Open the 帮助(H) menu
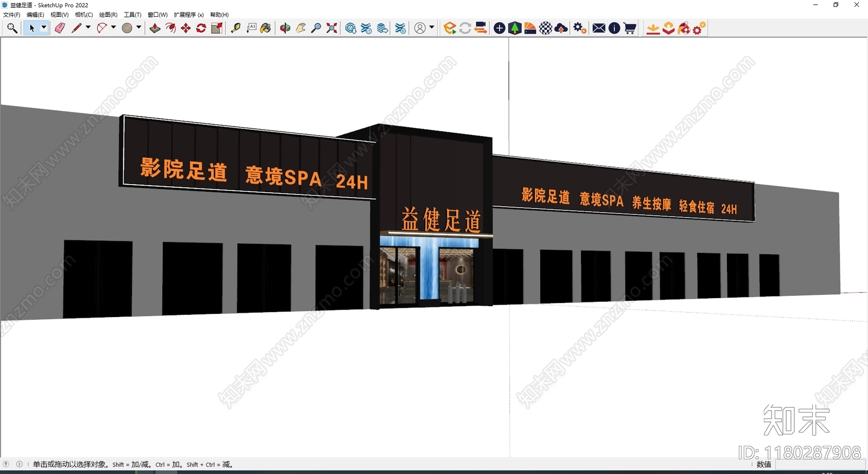Screen dimensions: 868x474 219,15
